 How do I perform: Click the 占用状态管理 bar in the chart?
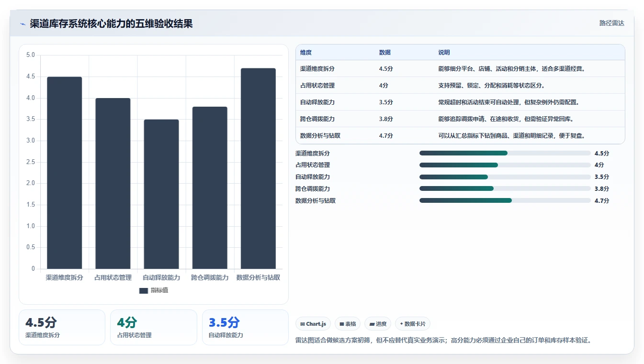click(x=113, y=183)
